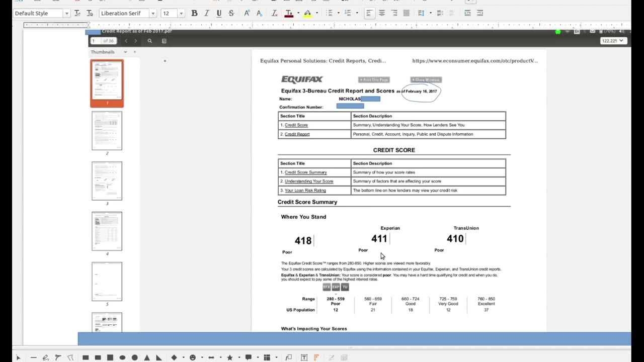
Task: Apply the yellow highlighting color
Action: point(307,13)
